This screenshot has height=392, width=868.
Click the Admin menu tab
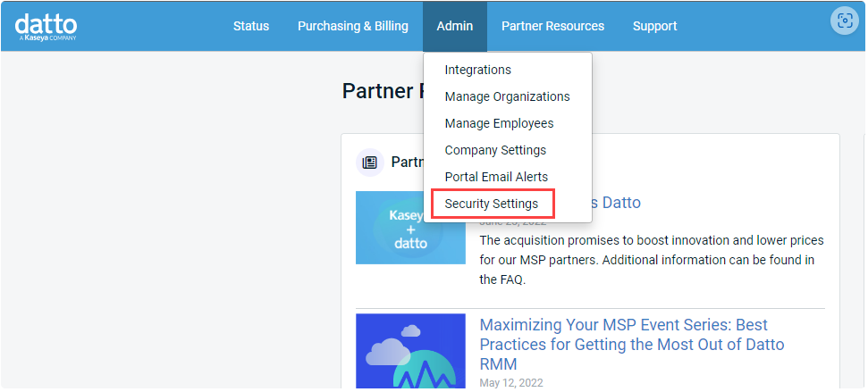pos(454,26)
